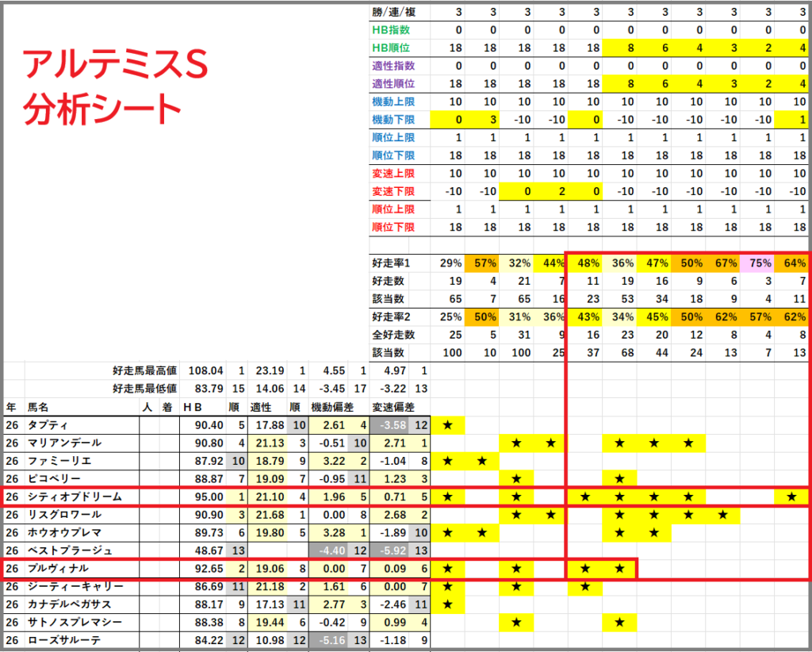Click the 好走馬最低値 row label

tap(144, 389)
